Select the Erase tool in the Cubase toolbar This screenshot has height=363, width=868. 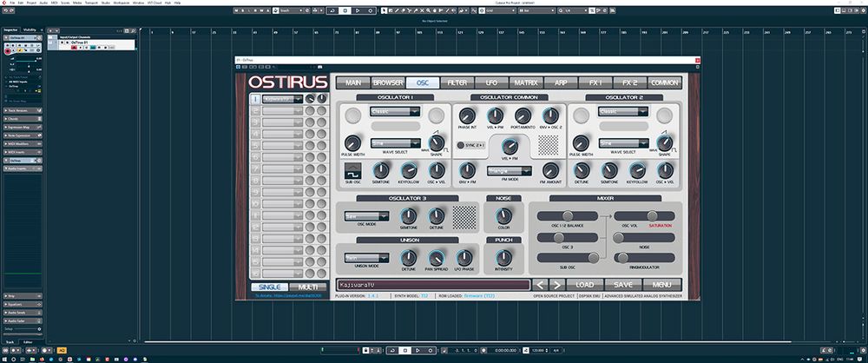403,10
